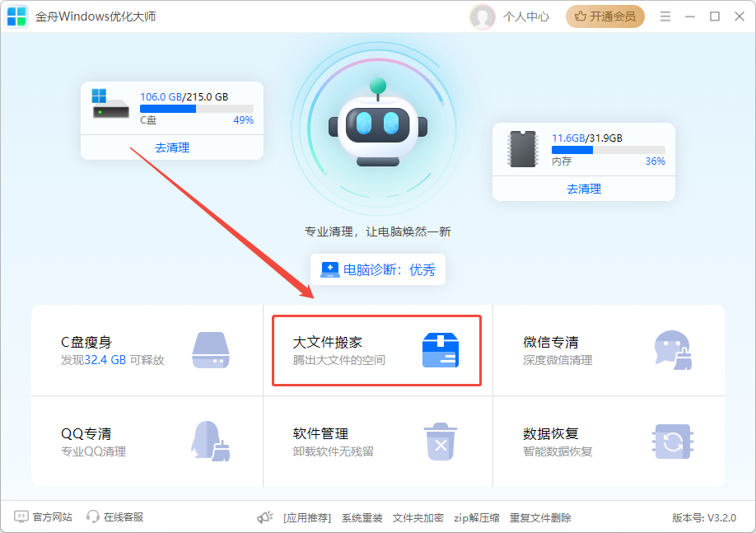Click 发现32.4 GB 可释放 text
This screenshot has height=533, width=756.
(x=112, y=360)
